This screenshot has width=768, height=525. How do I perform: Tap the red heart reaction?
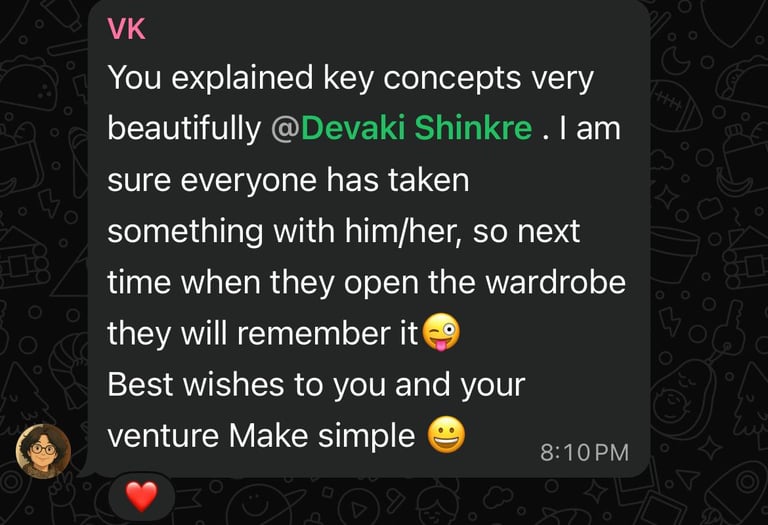142,496
